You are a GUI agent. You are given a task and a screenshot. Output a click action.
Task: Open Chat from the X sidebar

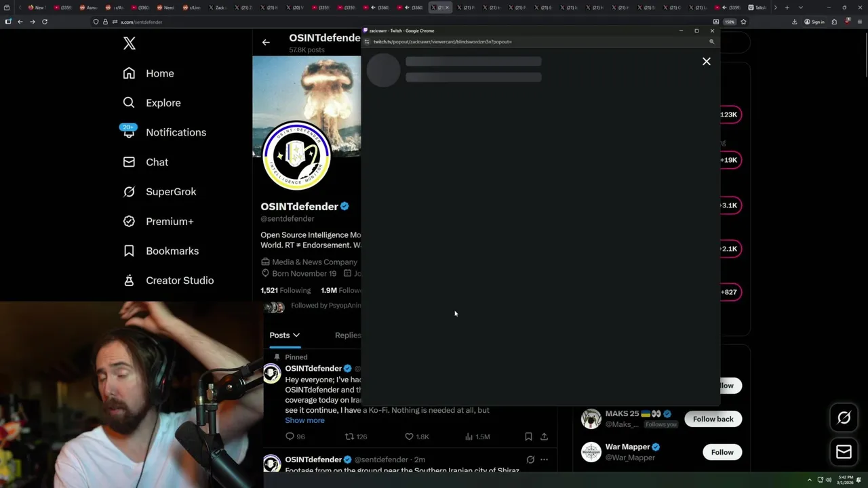145,162
